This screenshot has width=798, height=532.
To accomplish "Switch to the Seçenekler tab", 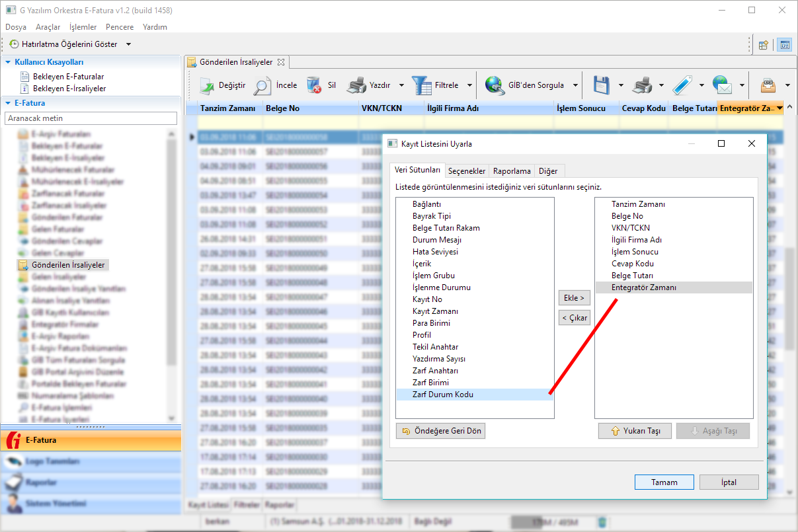I will (467, 171).
